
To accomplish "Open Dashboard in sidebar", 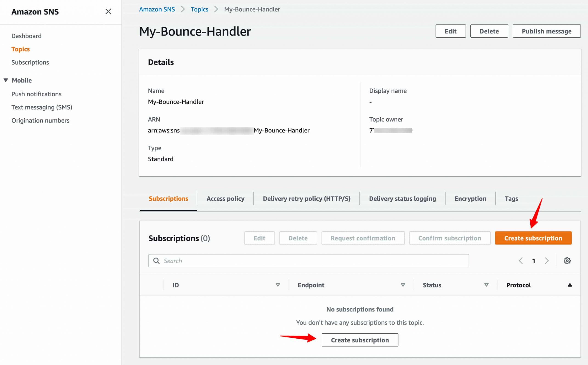I will tap(27, 36).
